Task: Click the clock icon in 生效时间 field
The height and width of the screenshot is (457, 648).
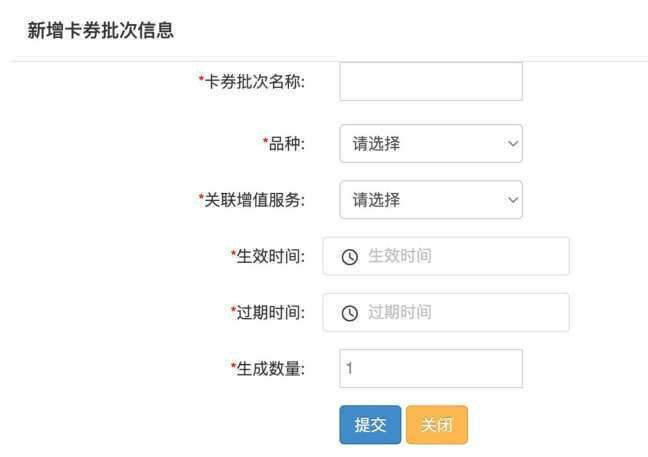Action: point(350,257)
